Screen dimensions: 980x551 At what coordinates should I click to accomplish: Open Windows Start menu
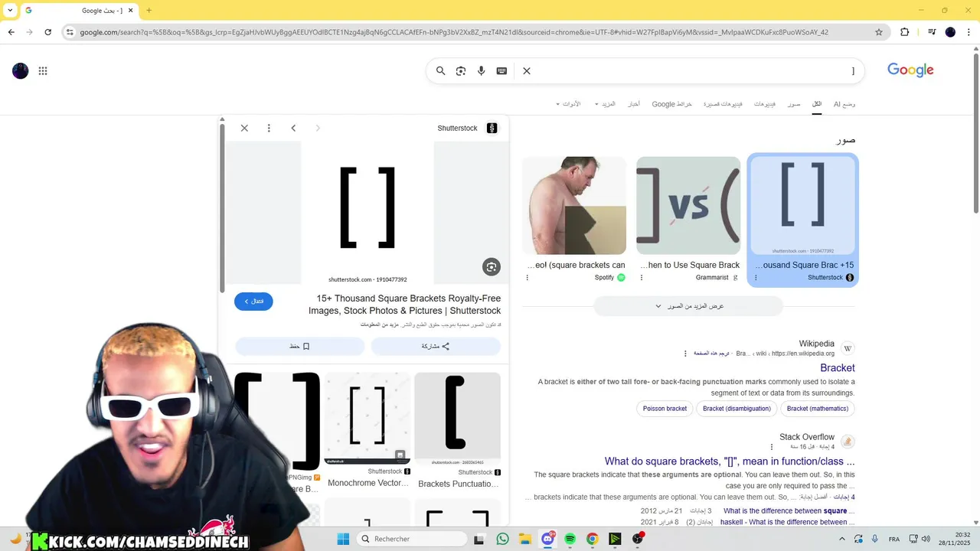pyautogui.click(x=343, y=539)
